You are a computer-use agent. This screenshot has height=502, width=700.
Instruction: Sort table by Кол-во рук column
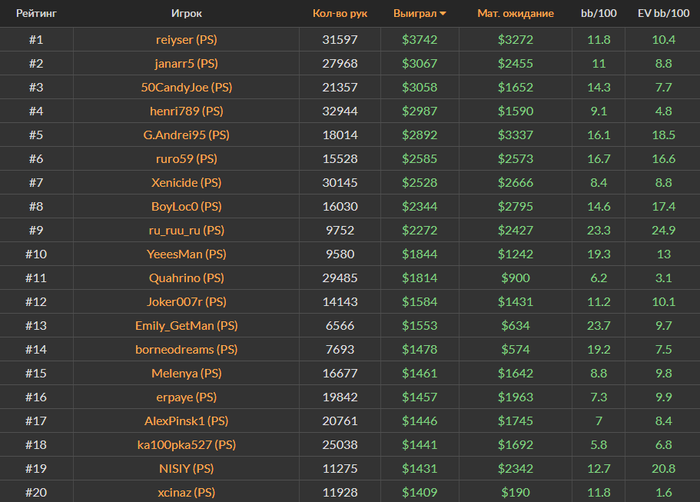tap(340, 13)
